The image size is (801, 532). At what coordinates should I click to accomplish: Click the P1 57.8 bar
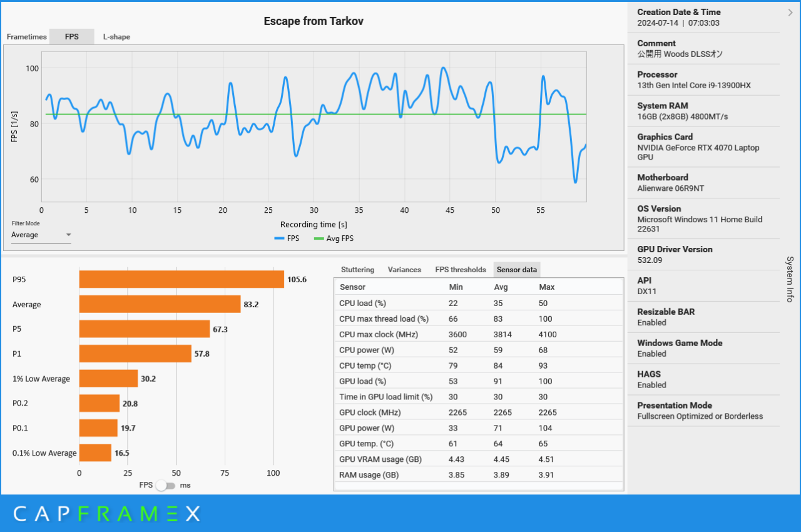[135, 354]
